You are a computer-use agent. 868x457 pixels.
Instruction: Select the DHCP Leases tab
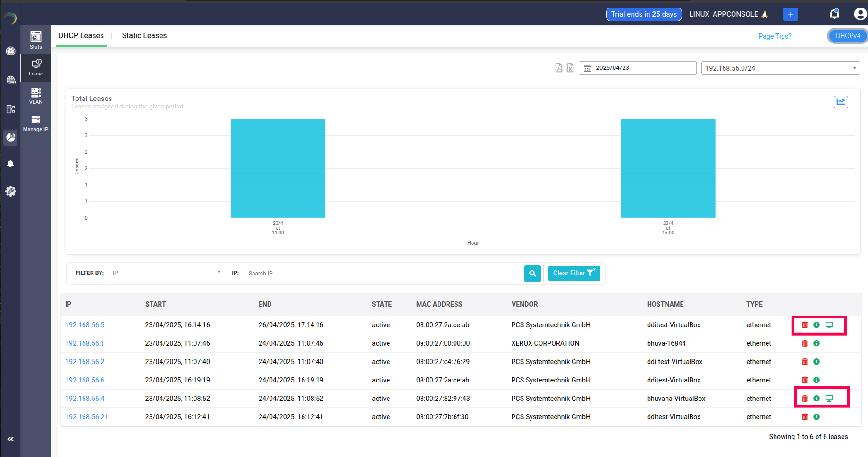(x=81, y=36)
